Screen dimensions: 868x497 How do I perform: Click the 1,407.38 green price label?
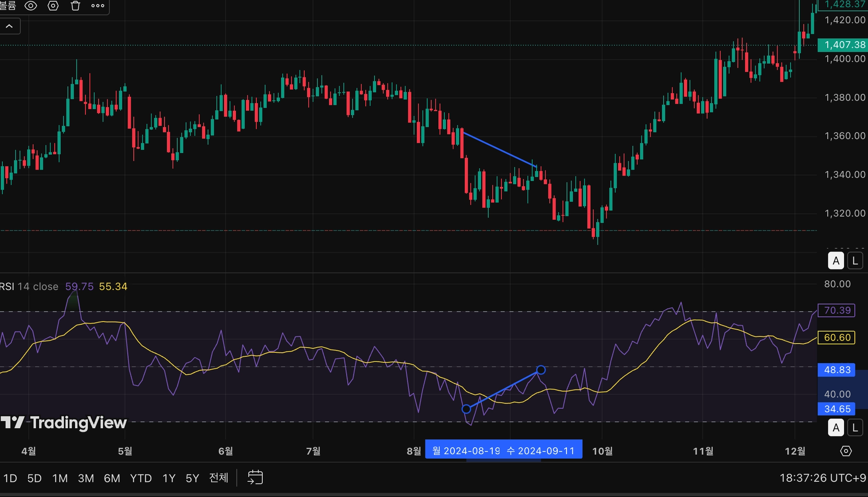point(844,45)
